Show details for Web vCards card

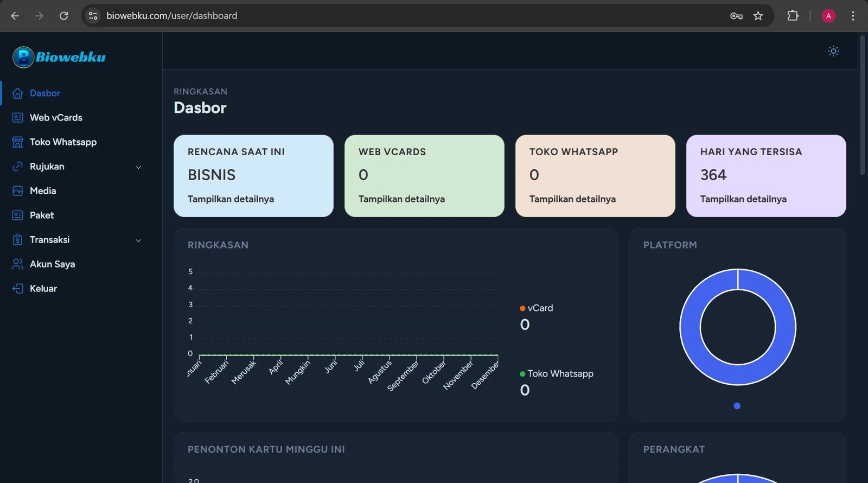pos(401,199)
